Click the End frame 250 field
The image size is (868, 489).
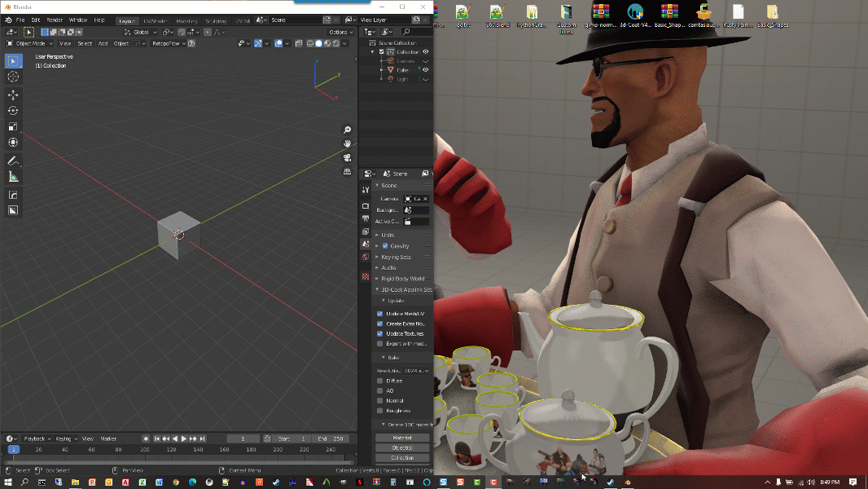click(330, 438)
